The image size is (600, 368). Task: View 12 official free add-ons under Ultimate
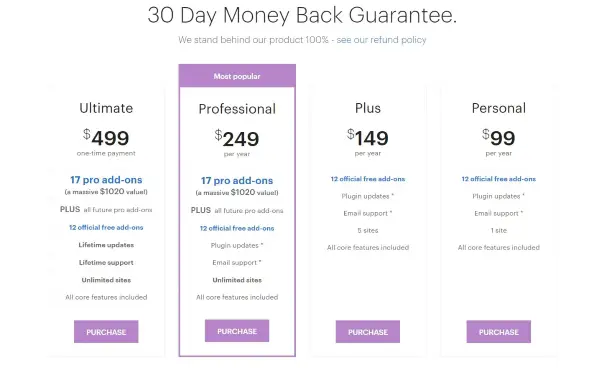(x=106, y=227)
